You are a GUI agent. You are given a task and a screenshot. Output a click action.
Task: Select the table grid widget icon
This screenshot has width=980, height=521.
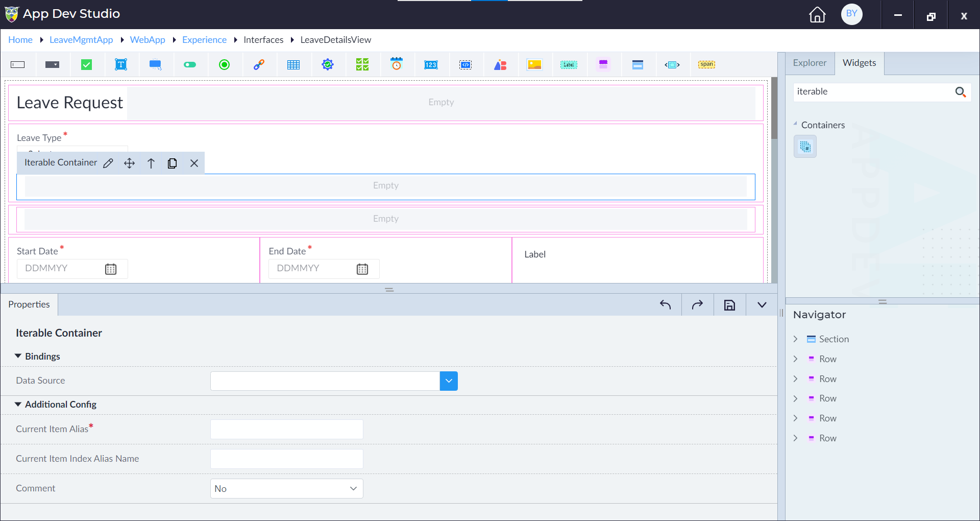(293, 65)
